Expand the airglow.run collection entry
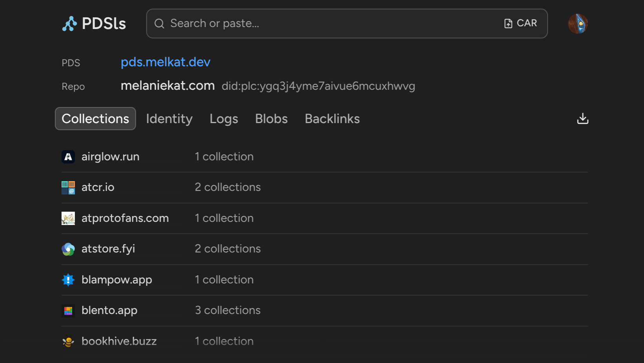This screenshot has height=363, width=644. (325, 157)
